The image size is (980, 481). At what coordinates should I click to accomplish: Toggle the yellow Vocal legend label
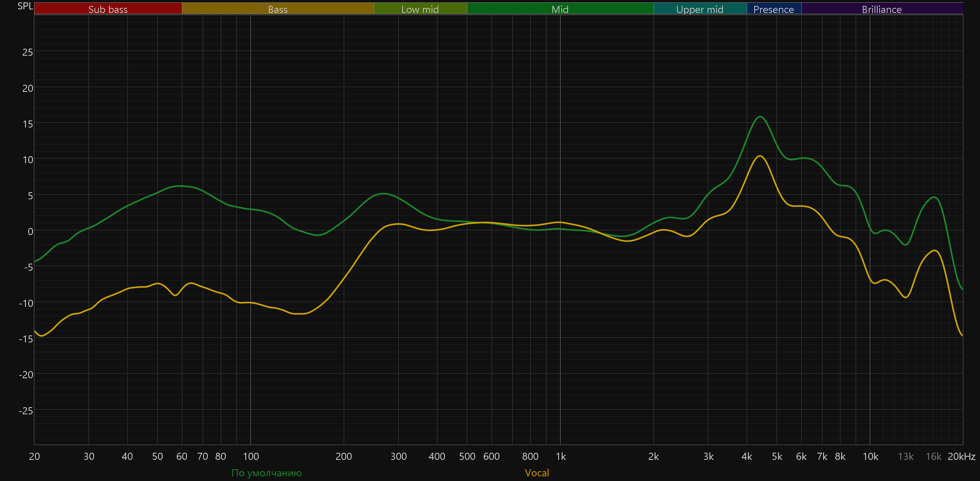click(x=537, y=473)
